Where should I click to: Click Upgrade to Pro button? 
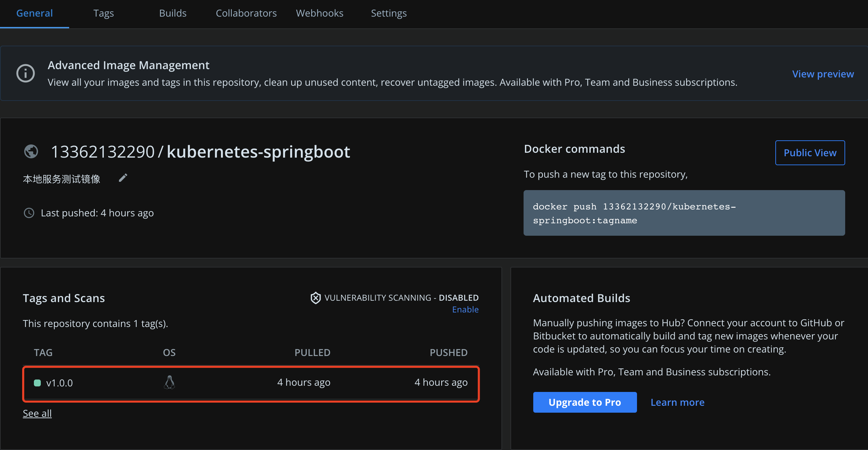585,402
